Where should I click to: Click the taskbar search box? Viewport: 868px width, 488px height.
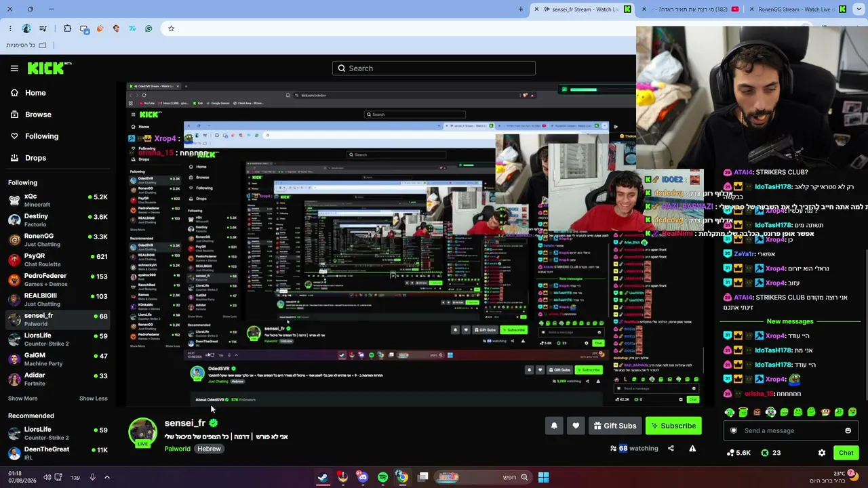point(484,477)
